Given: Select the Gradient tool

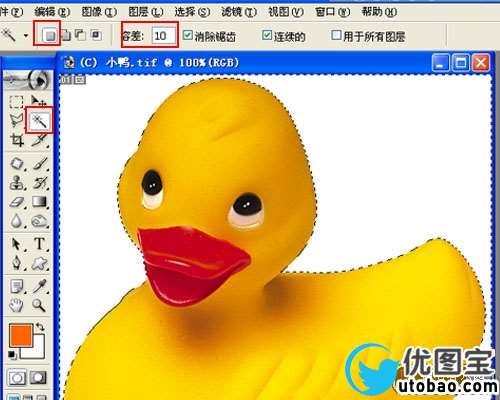Looking at the screenshot, I should (39, 202).
